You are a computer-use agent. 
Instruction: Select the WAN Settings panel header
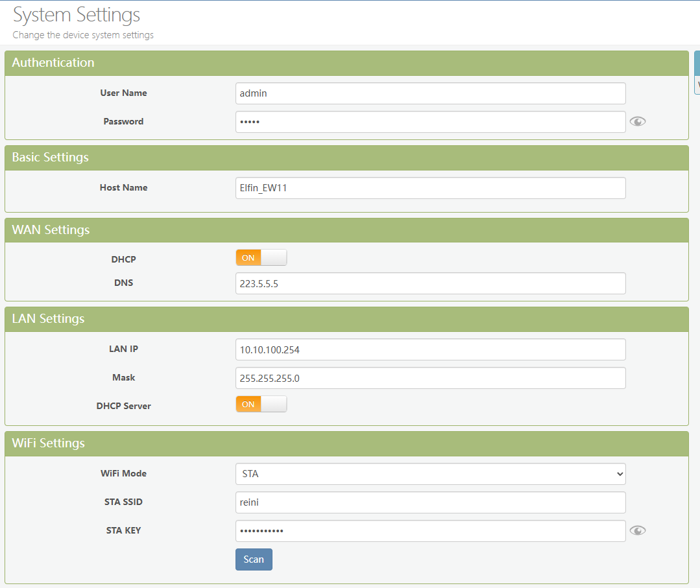point(51,230)
